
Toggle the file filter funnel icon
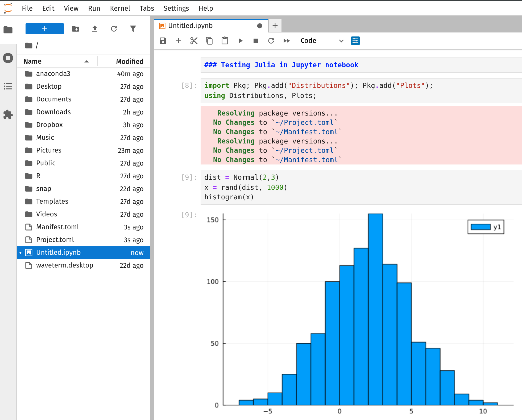pos(133,29)
